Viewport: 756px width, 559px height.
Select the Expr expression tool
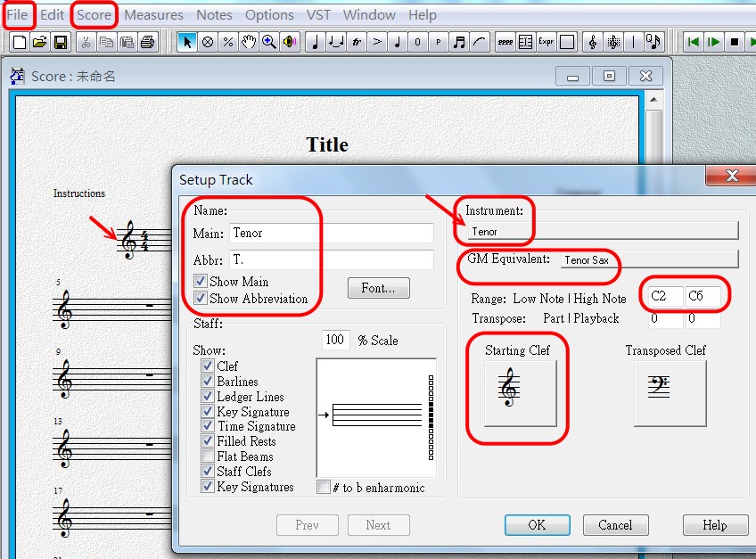coord(546,42)
